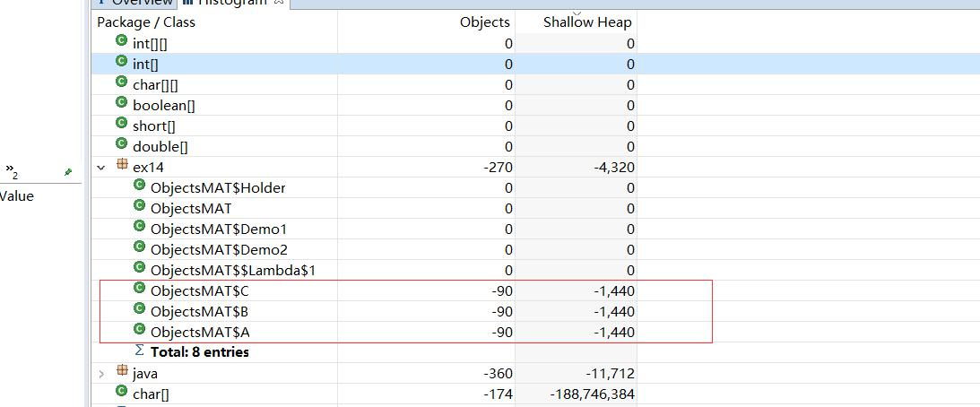Screen dimensions: 980x407
Task: Click the green pin icon in the left panel
Action: pyautogui.click(x=69, y=172)
